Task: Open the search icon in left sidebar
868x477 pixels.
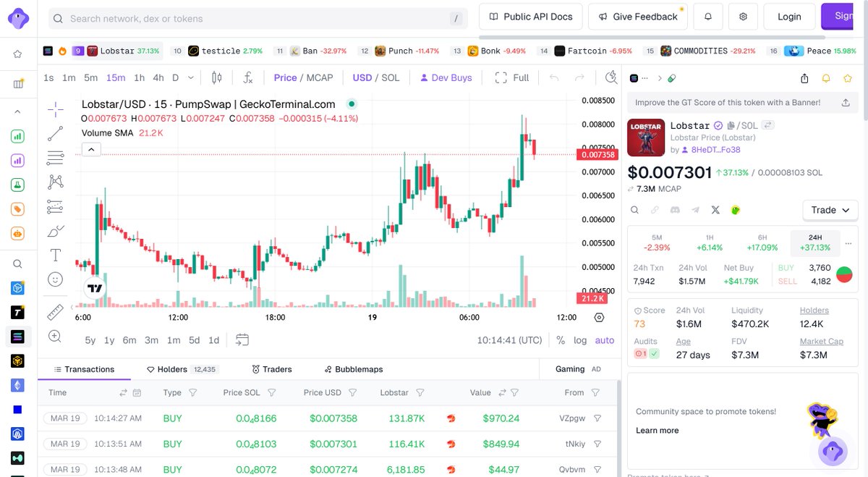Action: pyautogui.click(x=18, y=264)
